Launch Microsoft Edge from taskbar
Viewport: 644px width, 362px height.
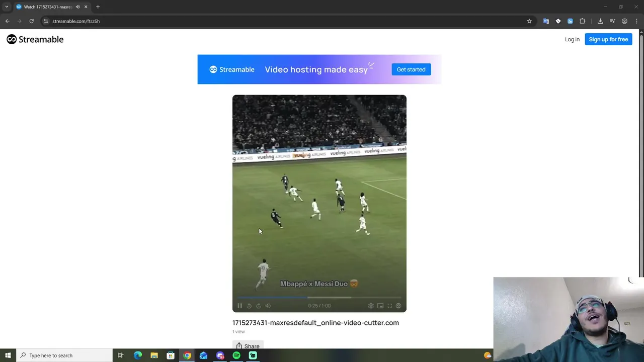pos(137,355)
